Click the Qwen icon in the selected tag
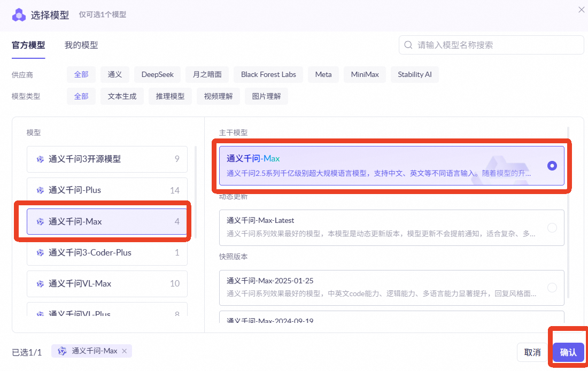This screenshot has height=371, width=588. tap(62, 351)
